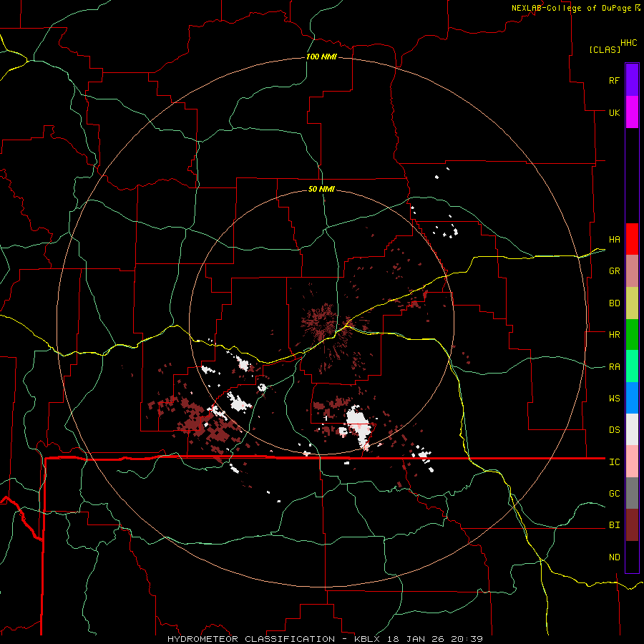Click the dark red BI legend swatch
Image resolution: width=644 pixels, height=644 pixels.
pyautogui.click(x=632, y=525)
